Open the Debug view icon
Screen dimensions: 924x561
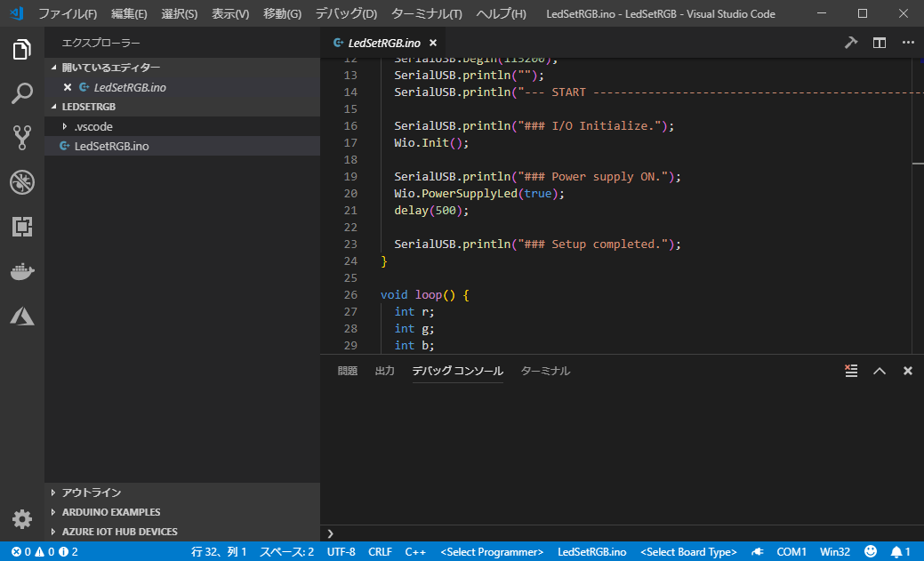(22, 182)
